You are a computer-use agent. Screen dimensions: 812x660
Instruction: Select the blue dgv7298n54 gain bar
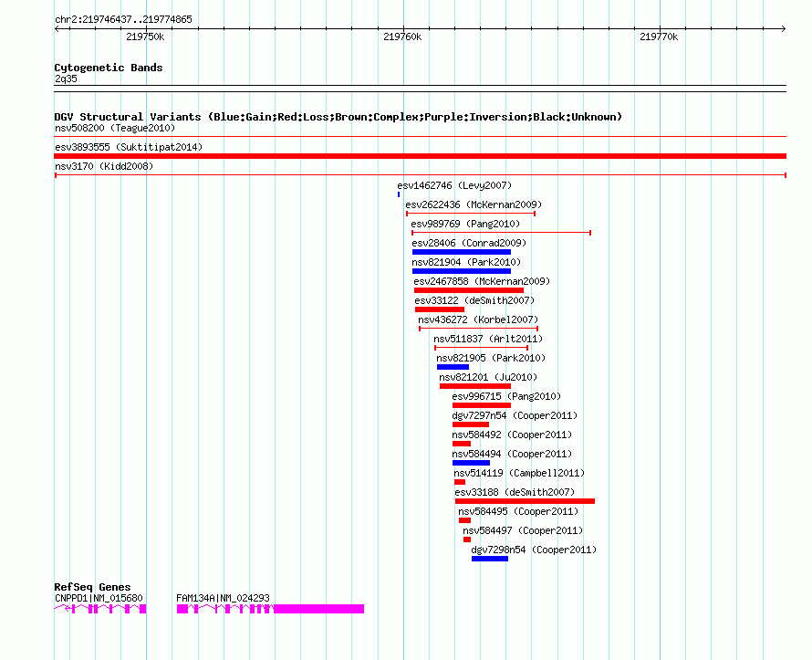coord(490,559)
